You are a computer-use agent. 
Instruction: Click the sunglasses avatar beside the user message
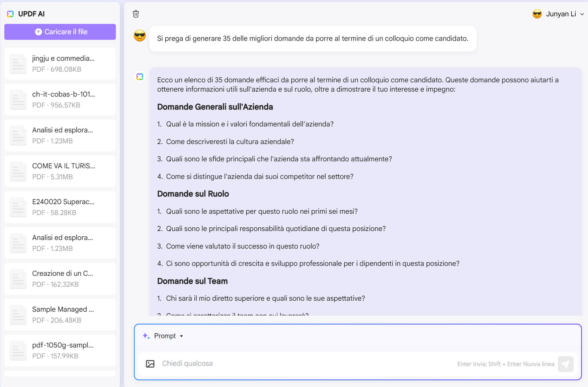click(140, 36)
